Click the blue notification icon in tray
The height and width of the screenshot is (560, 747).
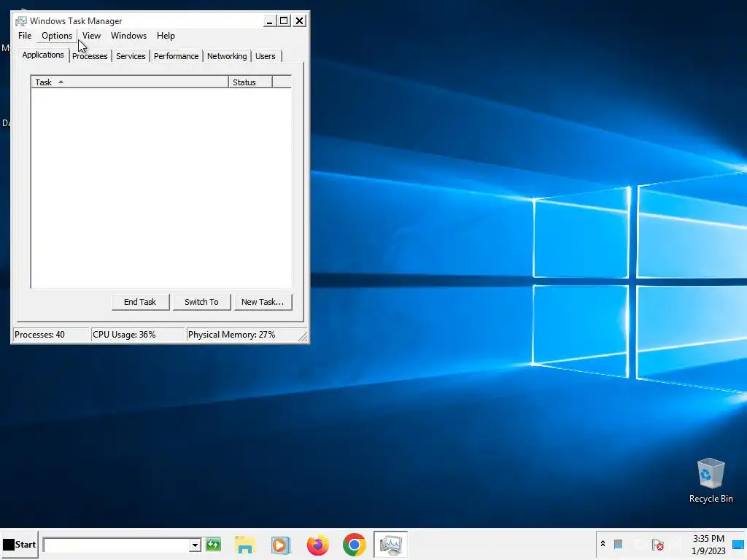click(x=738, y=545)
